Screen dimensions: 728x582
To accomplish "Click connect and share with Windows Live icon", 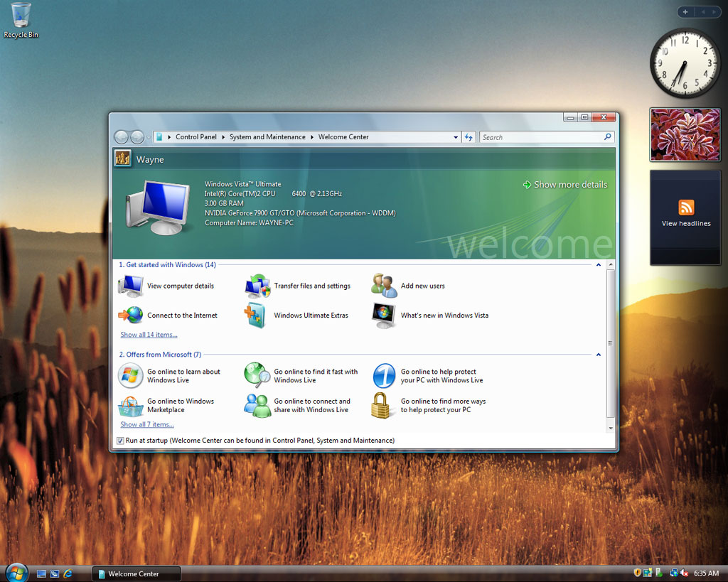I will 257,405.
